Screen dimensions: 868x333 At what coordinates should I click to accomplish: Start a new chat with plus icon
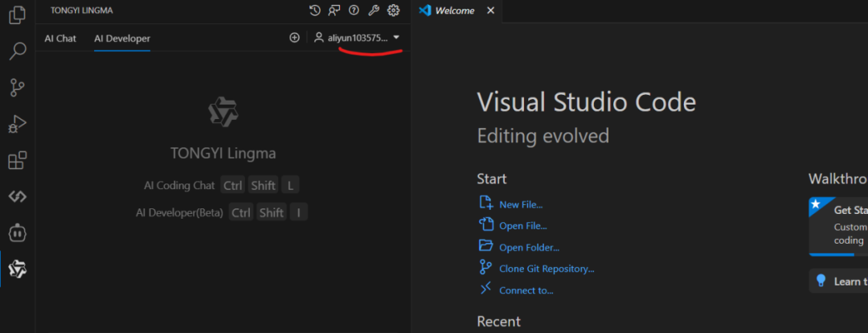[294, 38]
